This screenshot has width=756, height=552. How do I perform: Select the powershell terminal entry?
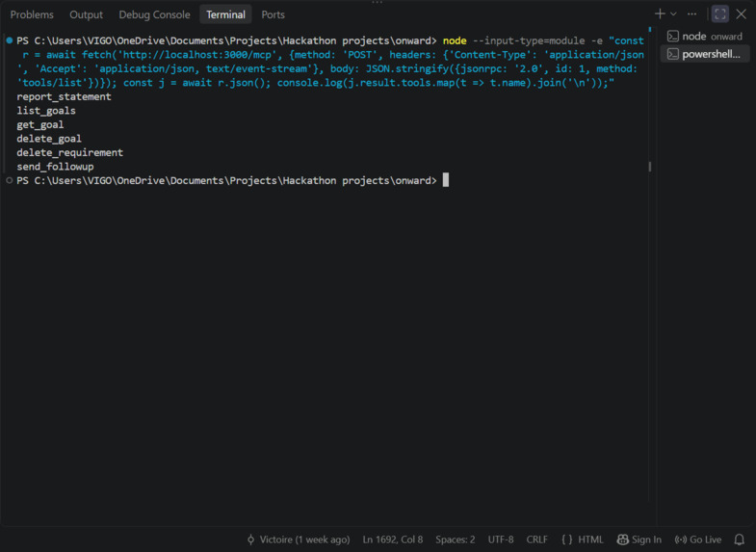click(x=705, y=54)
